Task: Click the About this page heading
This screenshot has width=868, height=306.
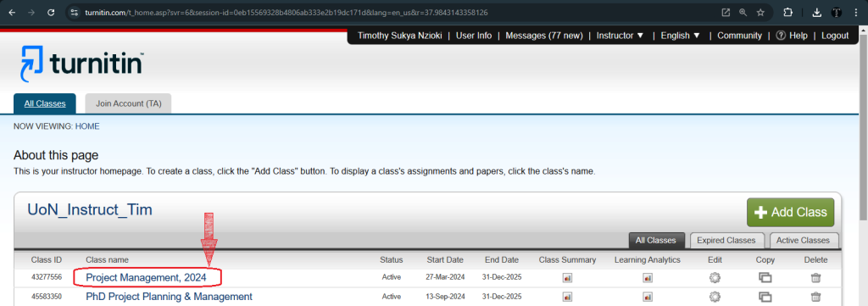Action: pyautogui.click(x=55, y=155)
